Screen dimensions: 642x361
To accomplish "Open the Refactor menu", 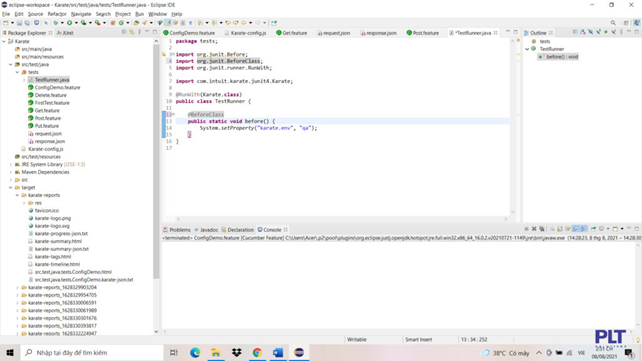I will (57, 14).
